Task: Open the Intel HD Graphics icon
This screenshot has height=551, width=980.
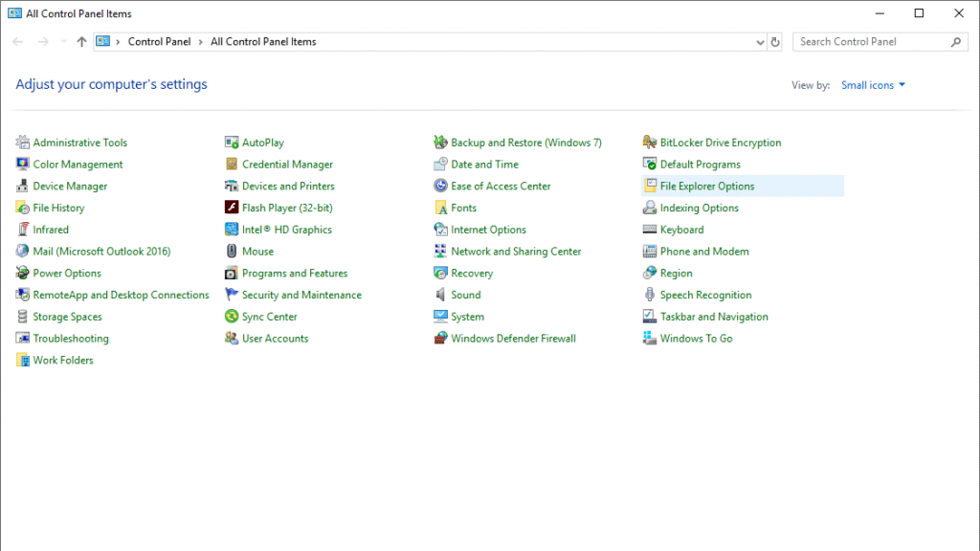Action: [232, 230]
